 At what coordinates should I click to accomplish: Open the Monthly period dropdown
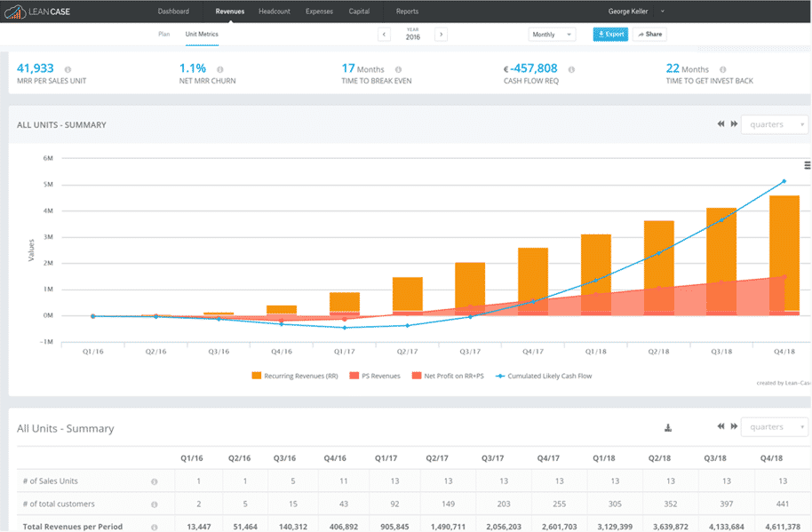[552, 35]
